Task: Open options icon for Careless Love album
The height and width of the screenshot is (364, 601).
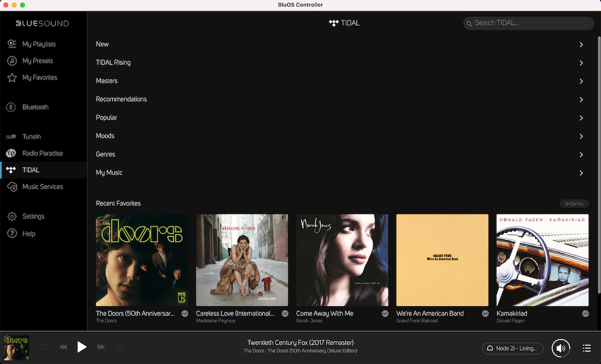Action: click(285, 313)
